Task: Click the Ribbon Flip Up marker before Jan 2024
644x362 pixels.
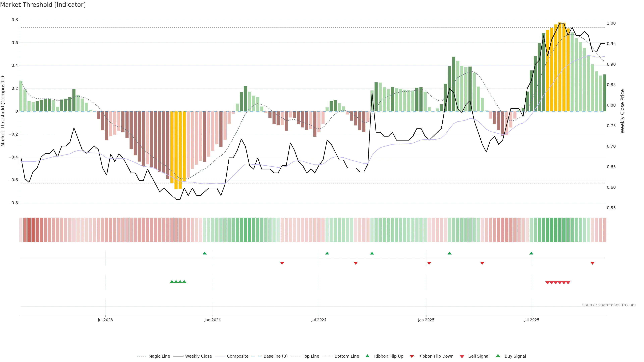Action: coord(204,253)
